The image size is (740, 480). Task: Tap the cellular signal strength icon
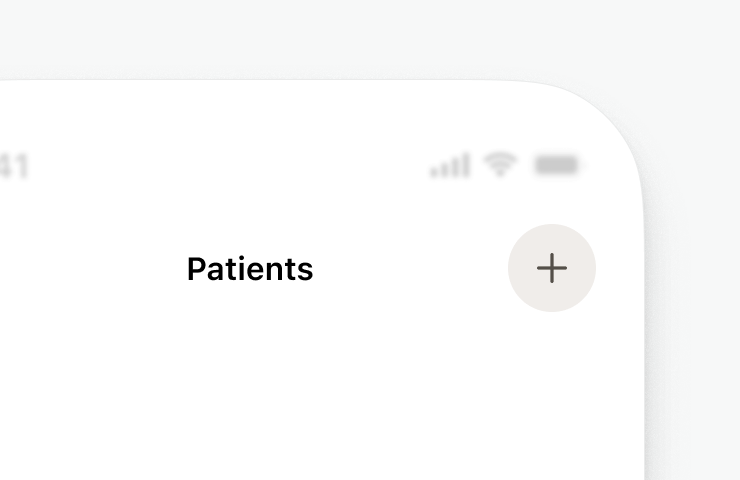click(450, 165)
